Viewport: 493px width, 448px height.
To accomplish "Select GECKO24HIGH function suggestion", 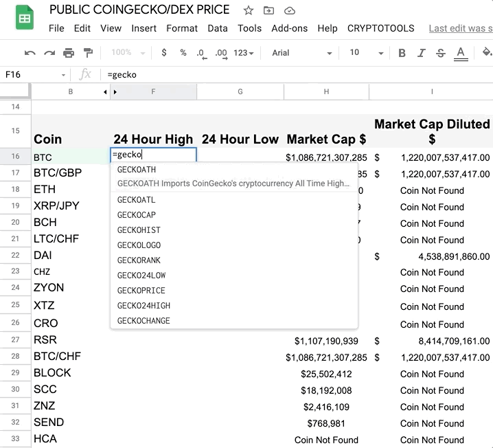I will click(x=234, y=306).
